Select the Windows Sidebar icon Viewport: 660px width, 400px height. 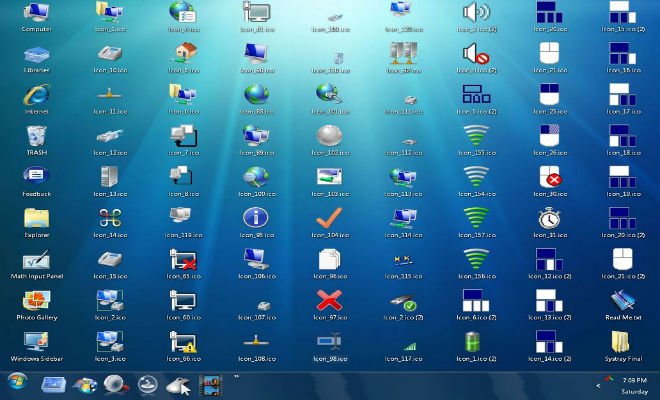37,342
